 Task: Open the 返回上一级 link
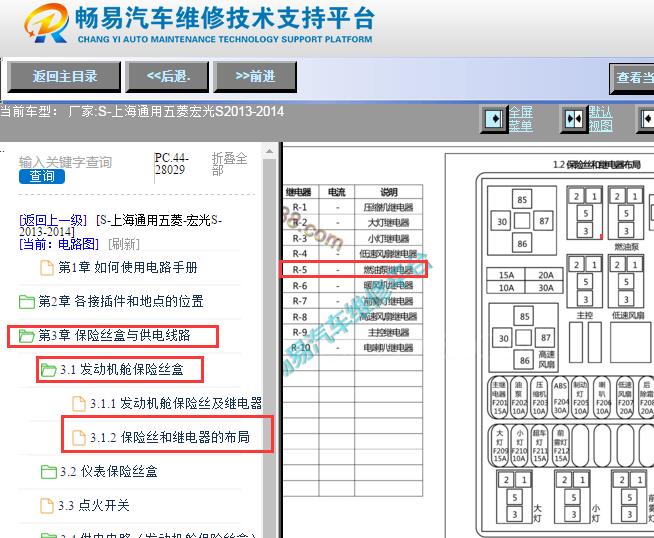tap(53, 220)
